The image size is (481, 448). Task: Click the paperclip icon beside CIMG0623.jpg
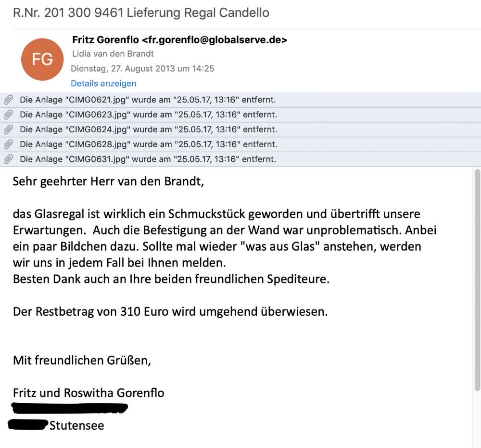coord(8,115)
